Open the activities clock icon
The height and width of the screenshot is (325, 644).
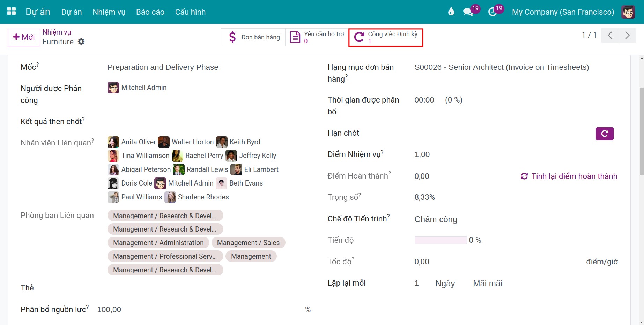tap(492, 12)
